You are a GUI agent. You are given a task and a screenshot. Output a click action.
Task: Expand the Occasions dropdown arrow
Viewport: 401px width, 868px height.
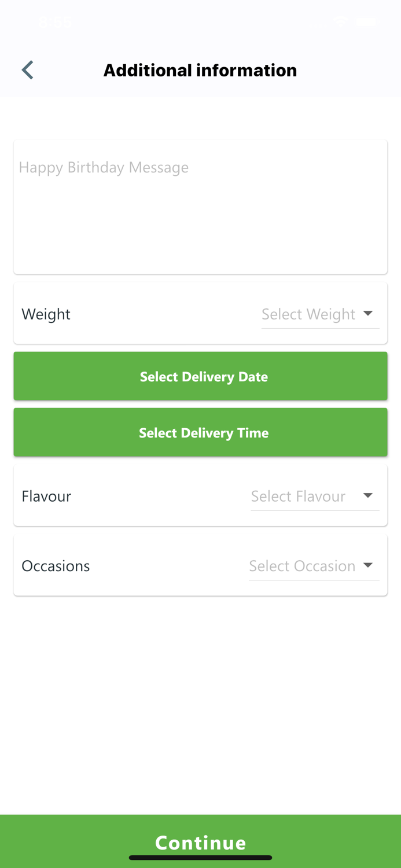tap(368, 565)
